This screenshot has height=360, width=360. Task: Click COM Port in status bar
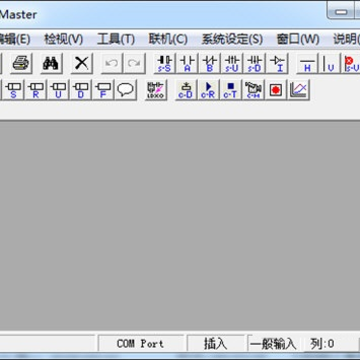click(x=140, y=343)
